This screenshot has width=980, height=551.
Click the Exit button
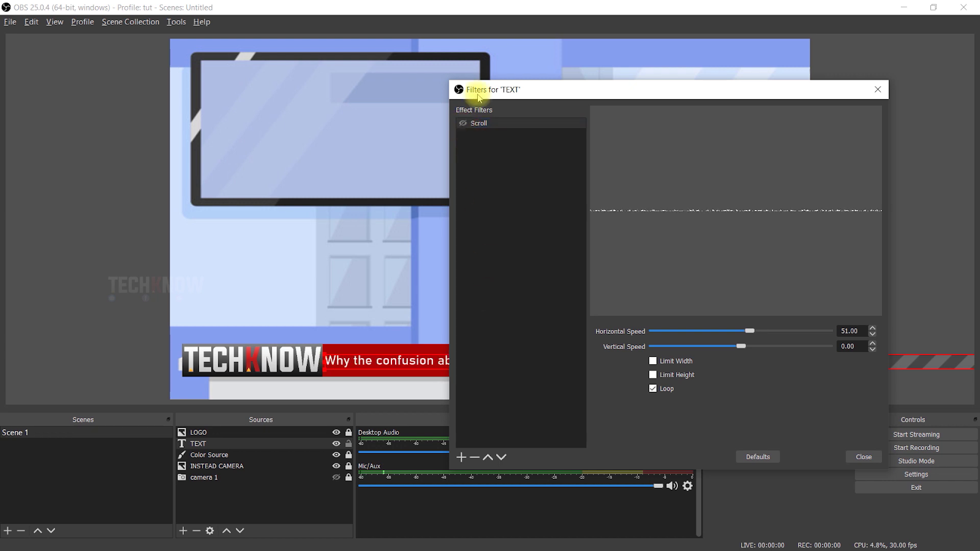coord(916,487)
